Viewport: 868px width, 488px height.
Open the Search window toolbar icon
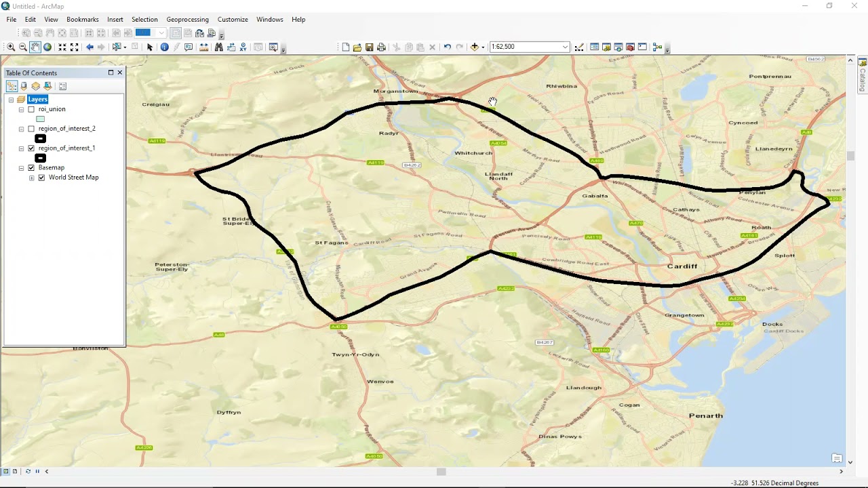(x=618, y=47)
